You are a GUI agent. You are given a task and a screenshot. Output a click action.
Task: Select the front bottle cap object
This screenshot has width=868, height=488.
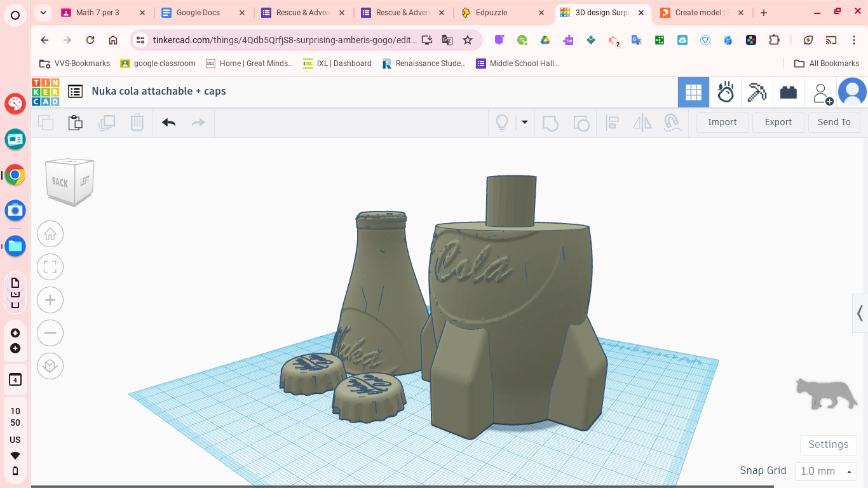point(369,396)
